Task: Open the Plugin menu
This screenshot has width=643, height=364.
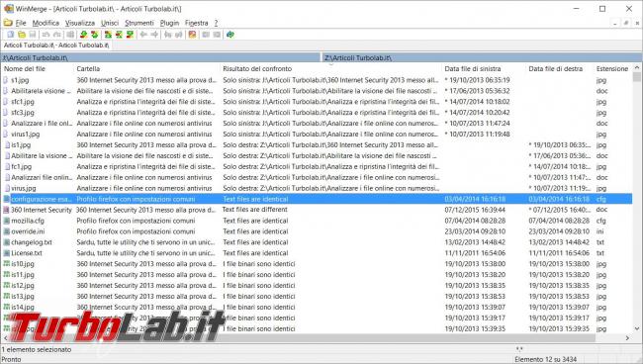Action: [169, 23]
